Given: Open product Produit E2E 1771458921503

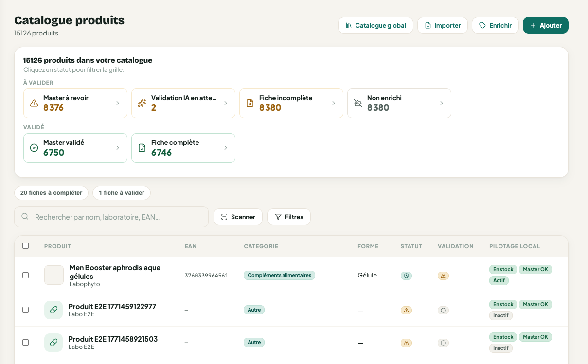Looking at the screenshot, I should pyautogui.click(x=113, y=339).
